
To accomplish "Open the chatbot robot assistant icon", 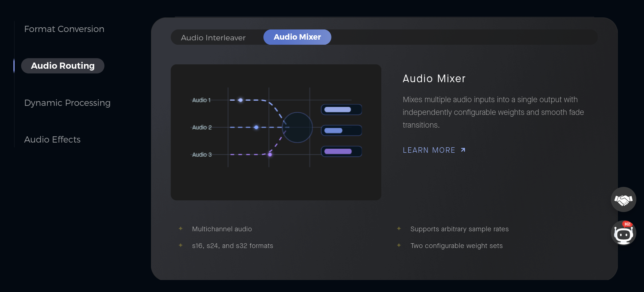I will [623, 233].
